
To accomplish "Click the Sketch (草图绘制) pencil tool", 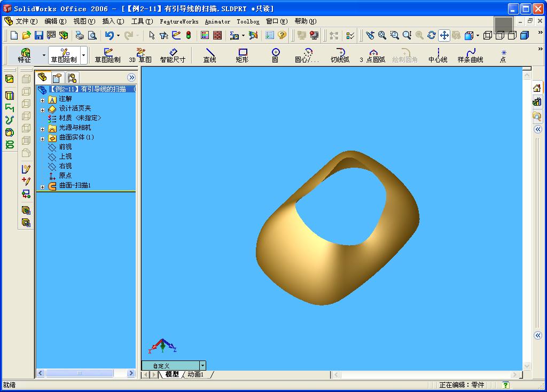I will click(107, 56).
